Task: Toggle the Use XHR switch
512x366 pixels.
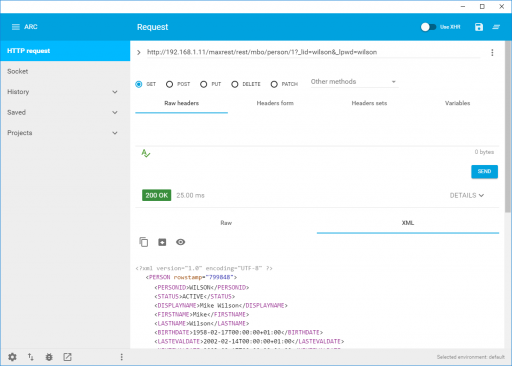Action: pos(428,27)
